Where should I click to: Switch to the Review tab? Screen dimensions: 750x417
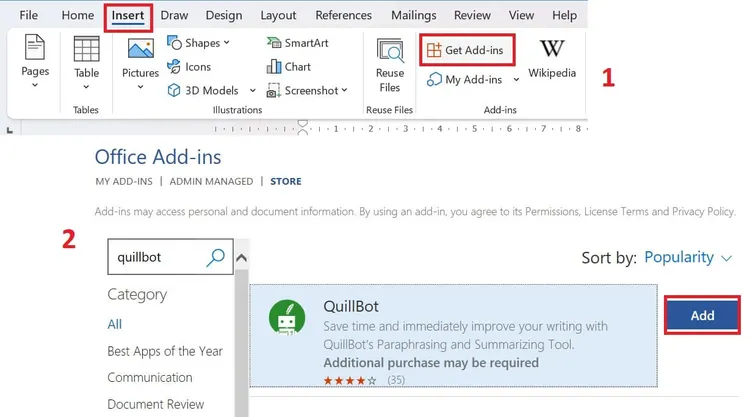(x=472, y=15)
